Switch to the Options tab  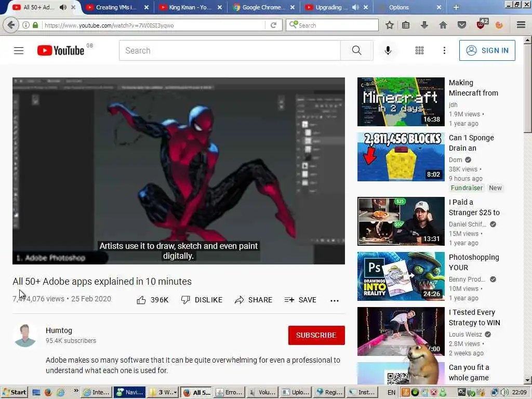(x=398, y=7)
